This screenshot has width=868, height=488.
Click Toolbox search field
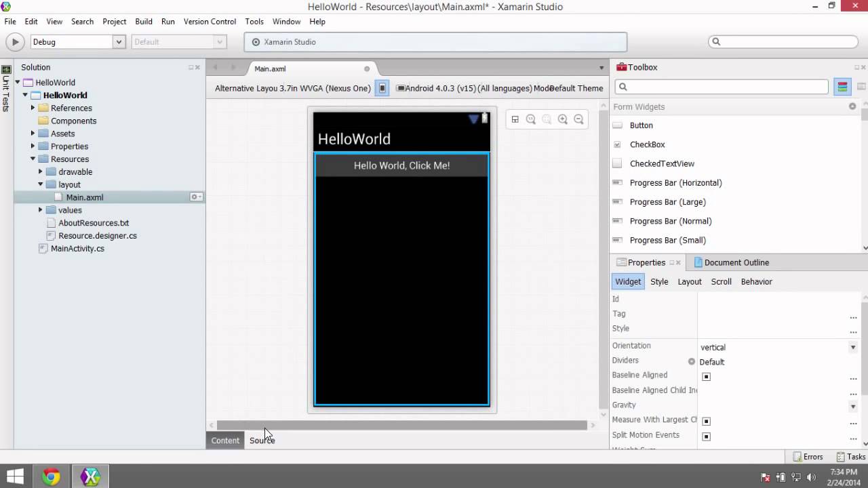point(722,87)
